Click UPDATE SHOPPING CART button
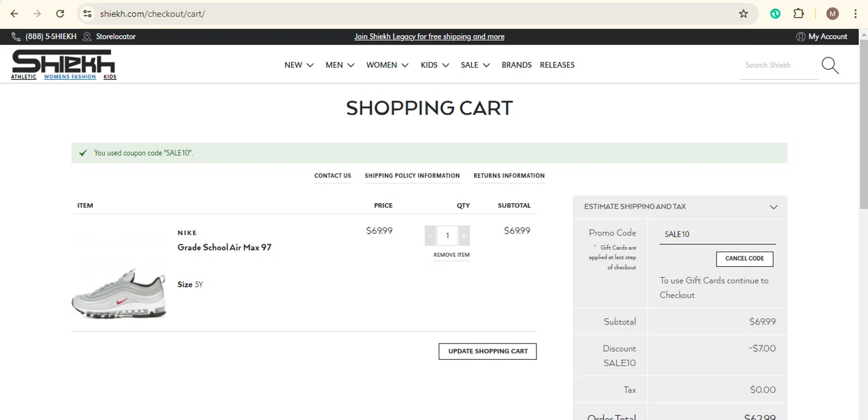This screenshot has width=868, height=420. point(488,351)
